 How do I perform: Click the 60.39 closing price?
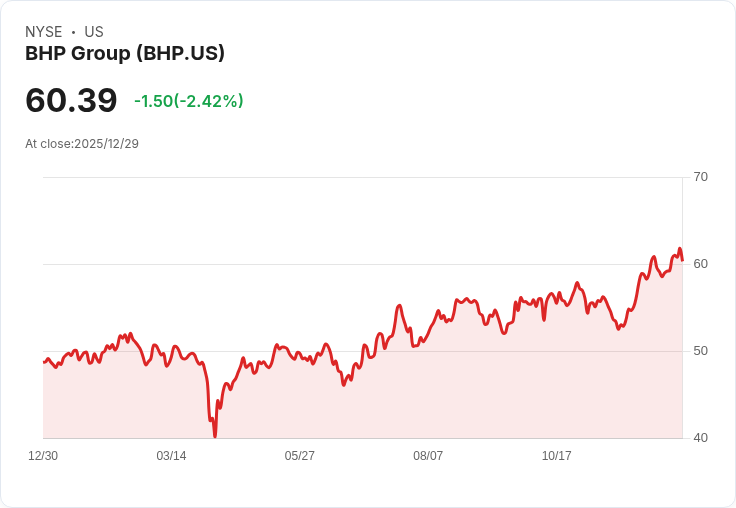pyautogui.click(x=71, y=100)
